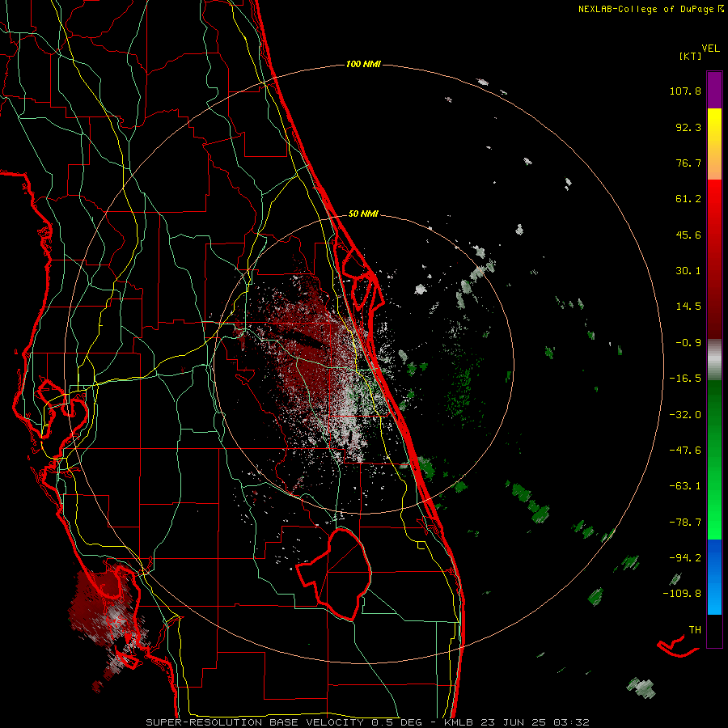The image size is (728, 728).
Task: Click the "50 NMI" range ring label
Action: coord(363,214)
